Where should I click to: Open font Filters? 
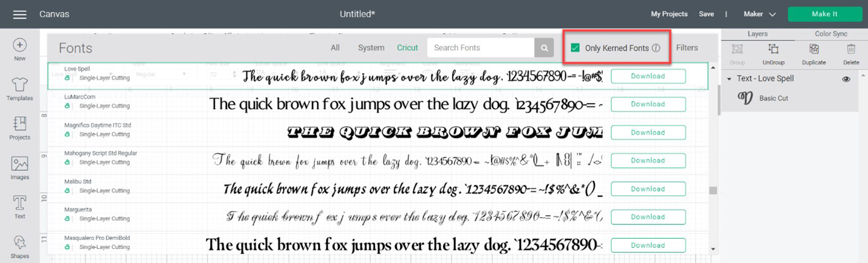(687, 48)
